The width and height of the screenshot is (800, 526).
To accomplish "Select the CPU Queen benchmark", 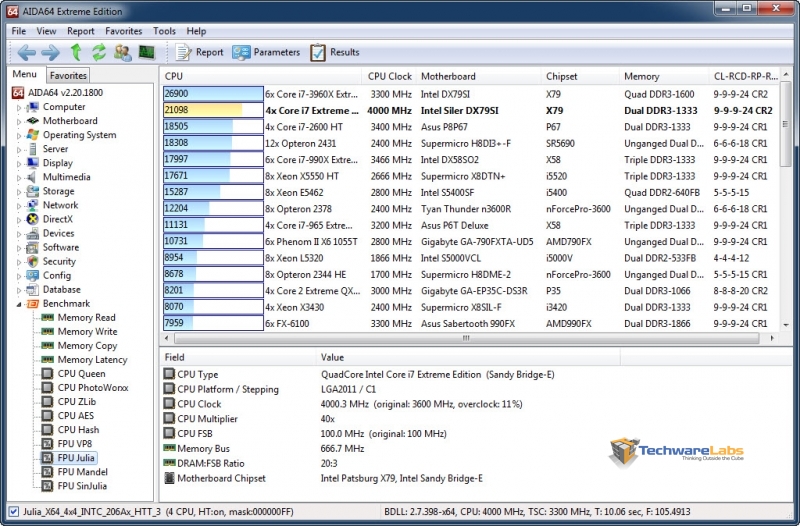I will (x=73, y=373).
